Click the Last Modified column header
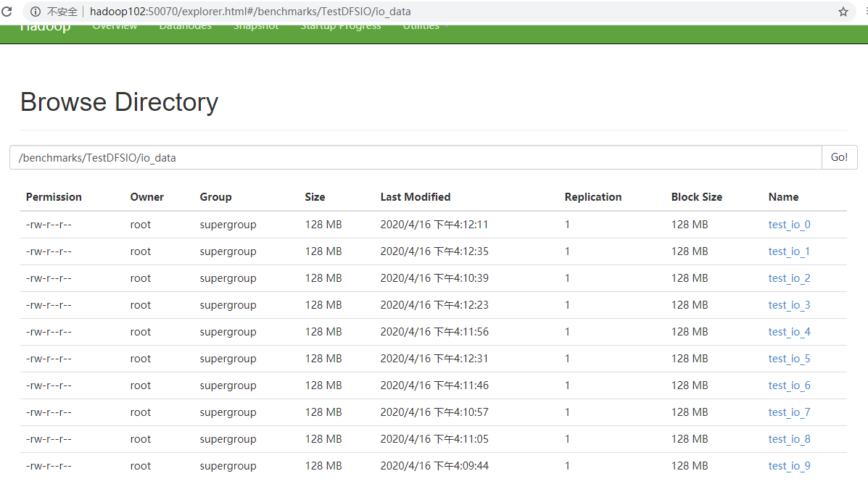Image resolution: width=868 pixels, height=492 pixels. tap(416, 197)
